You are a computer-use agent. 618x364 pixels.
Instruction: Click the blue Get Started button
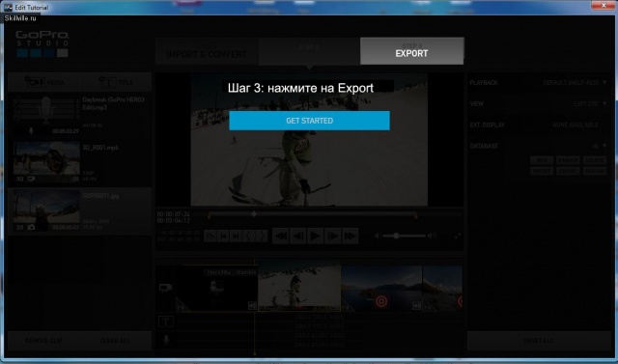tap(309, 121)
